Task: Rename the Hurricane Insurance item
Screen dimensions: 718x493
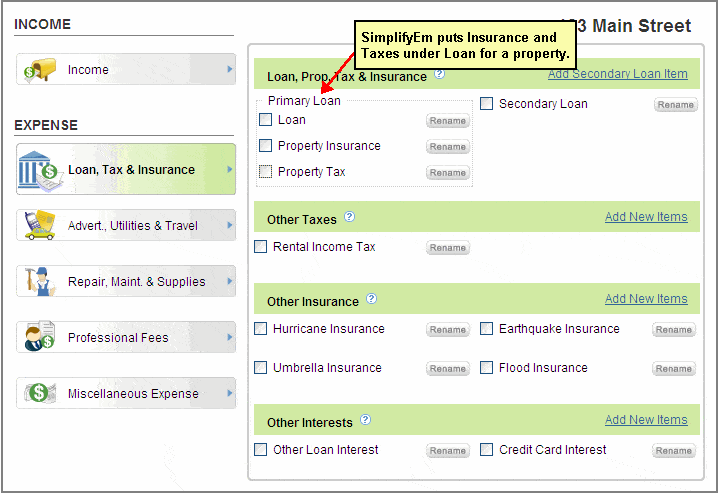Action: (x=447, y=330)
